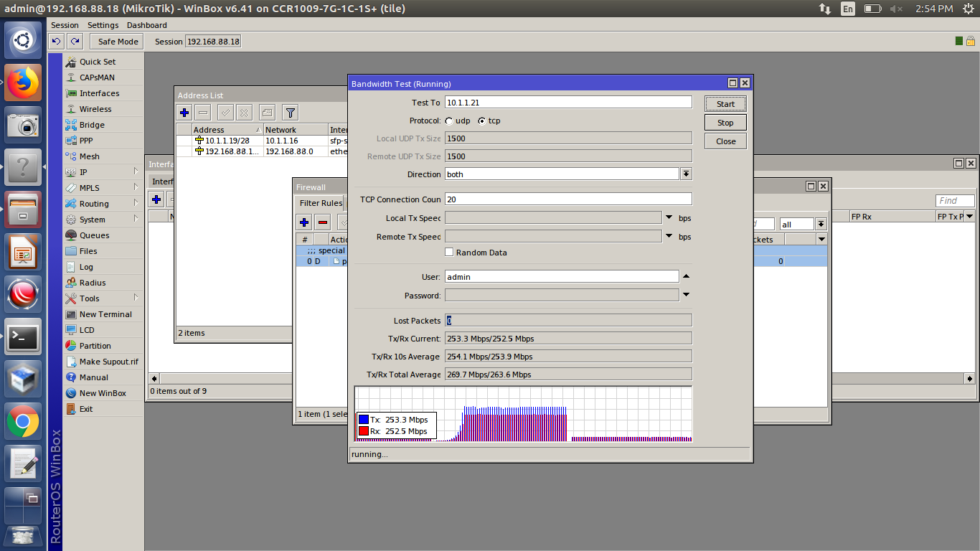Screen dimensions: 980x551
Task: Select tcp protocol radio button
Action: [481, 121]
